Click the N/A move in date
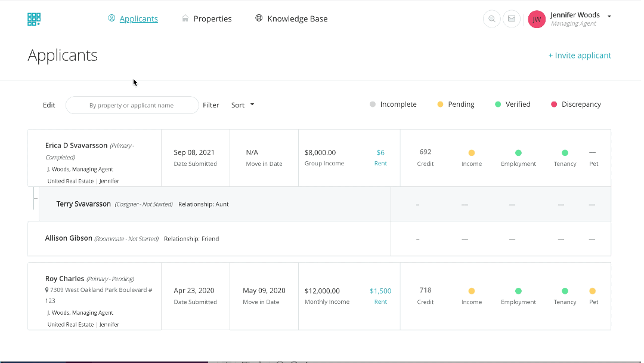 [252, 152]
